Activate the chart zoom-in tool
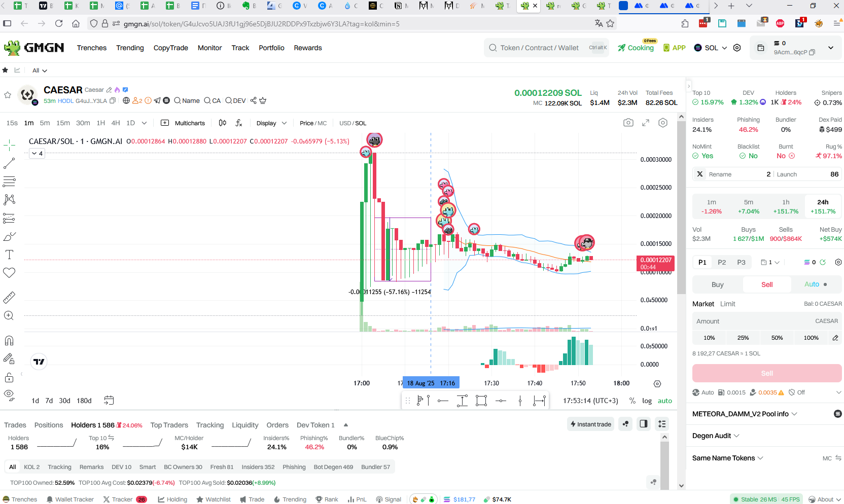The width and height of the screenshot is (844, 504). tap(9, 315)
